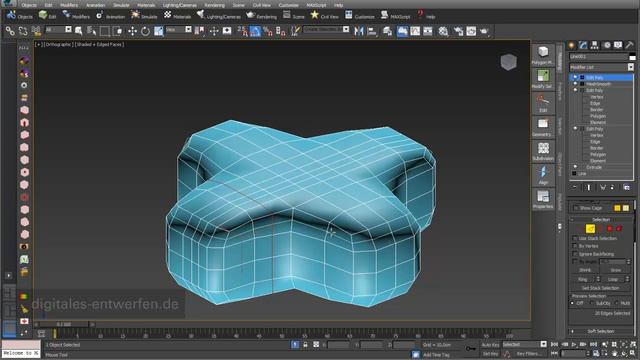Click the ViewCube in the viewport

click(x=509, y=62)
